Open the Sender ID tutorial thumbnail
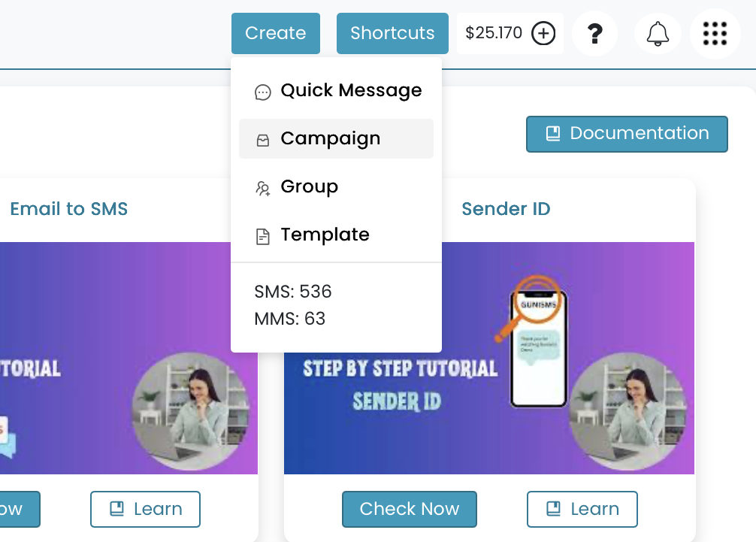756x542 pixels. tap(489, 358)
